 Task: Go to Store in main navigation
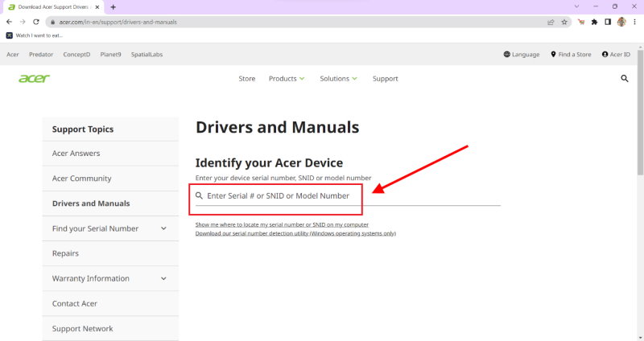247,78
